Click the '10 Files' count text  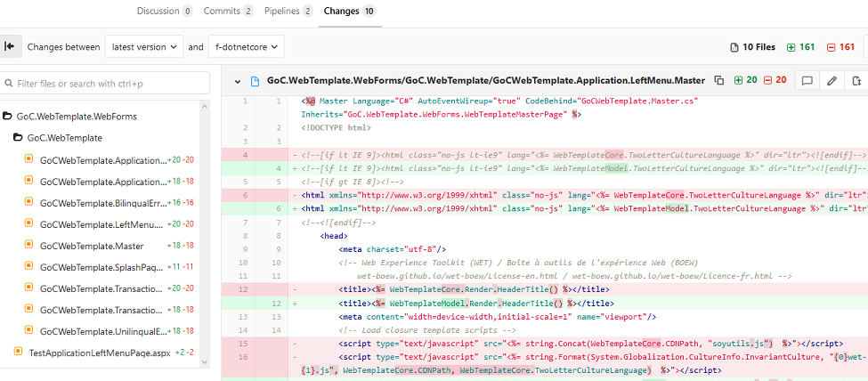click(x=759, y=47)
